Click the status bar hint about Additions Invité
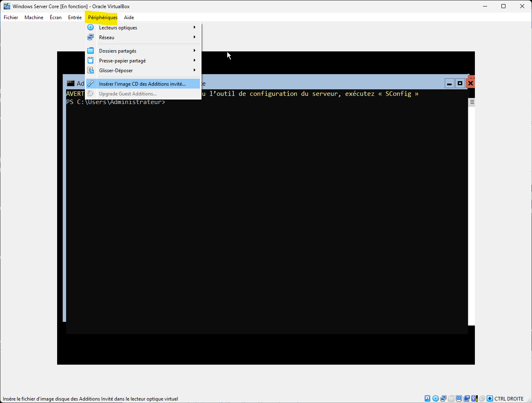 tap(90, 399)
